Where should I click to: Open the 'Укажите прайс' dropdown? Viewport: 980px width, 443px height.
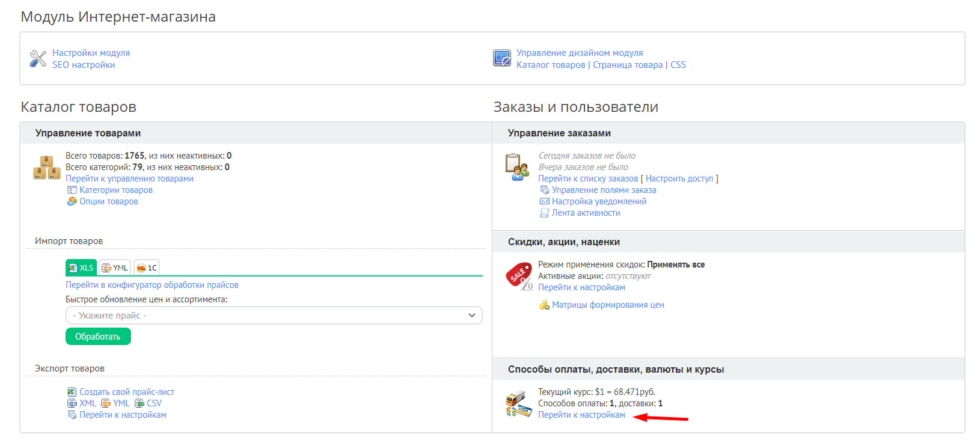pos(274,316)
